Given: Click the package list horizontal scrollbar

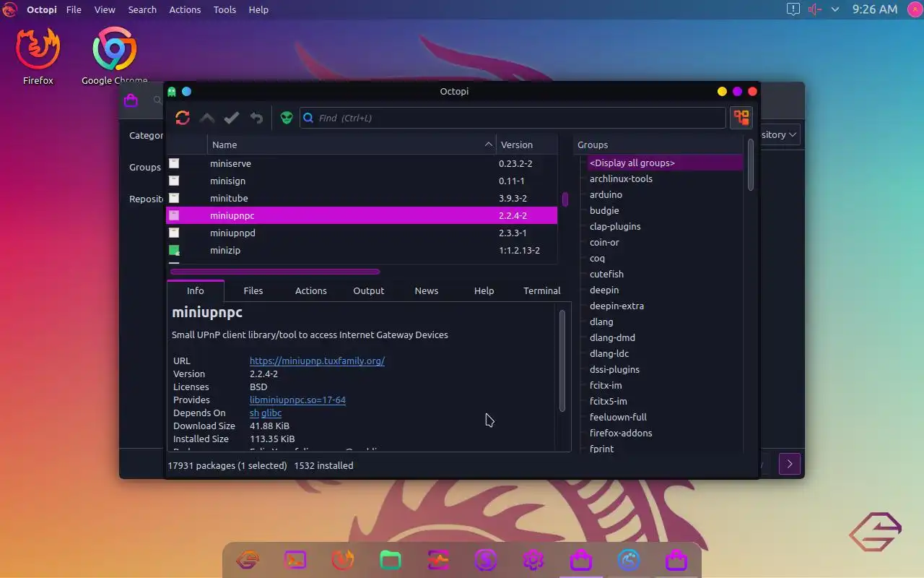Looking at the screenshot, I should [x=274, y=272].
